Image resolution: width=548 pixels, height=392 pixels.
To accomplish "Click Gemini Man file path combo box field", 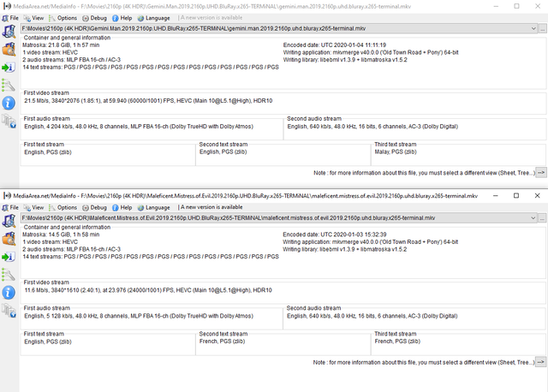I will pyautogui.click(x=278, y=28).
